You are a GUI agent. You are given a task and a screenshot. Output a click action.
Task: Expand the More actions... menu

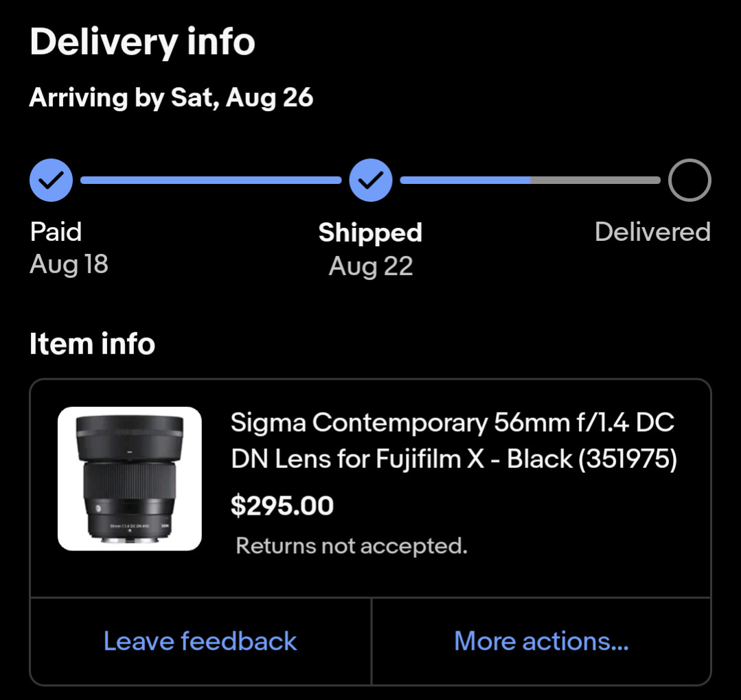pyautogui.click(x=541, y=641)
